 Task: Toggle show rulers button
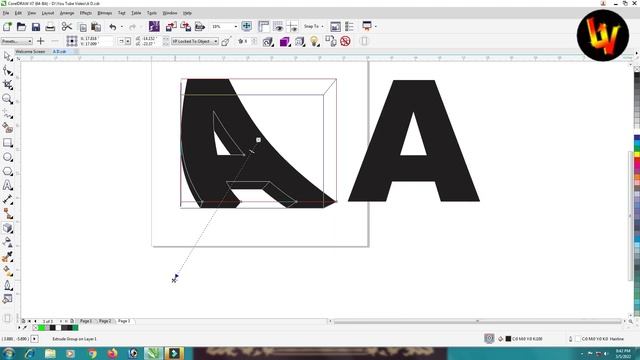(x=264, y=27)
